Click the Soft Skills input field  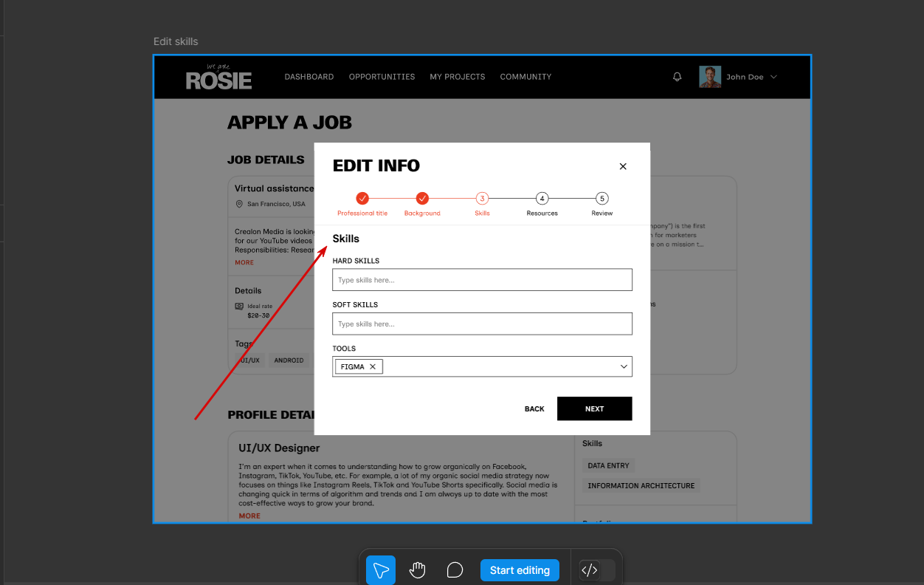point(482,324)
